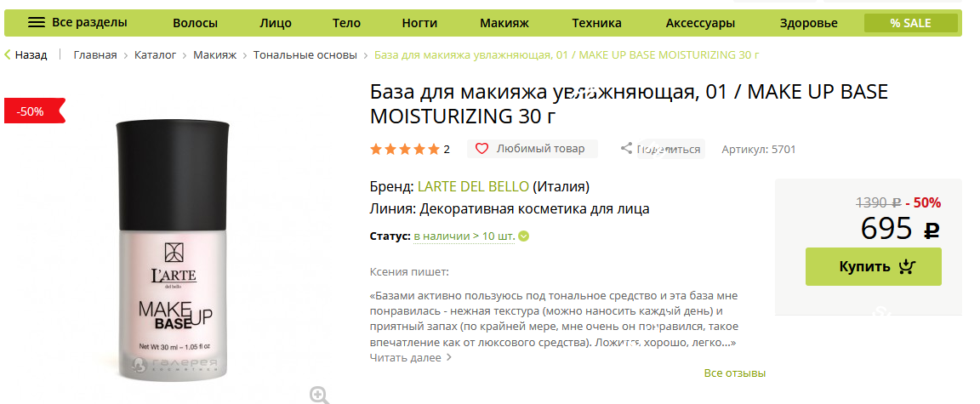This screenshot has height=404, width=980.
Task: Open the Тело menu section
Action: point(346,24)
